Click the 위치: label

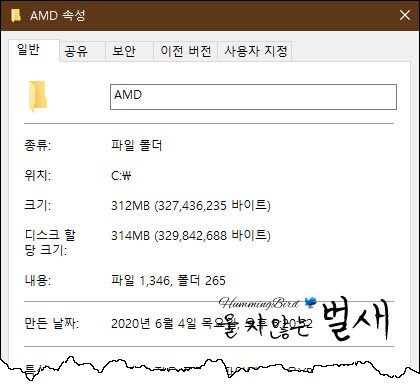tap(37, 175)
